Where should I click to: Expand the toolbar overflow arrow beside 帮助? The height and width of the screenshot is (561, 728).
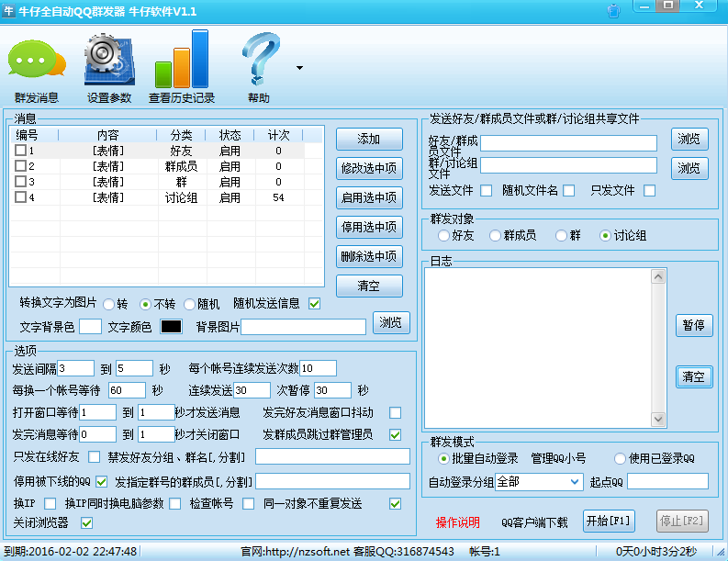(300, 68)
